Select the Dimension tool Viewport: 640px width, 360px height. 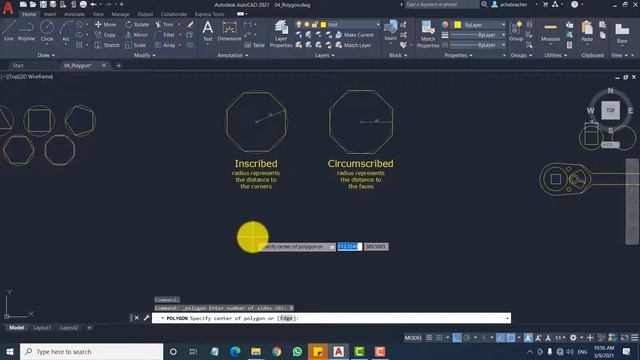point(229,31)
